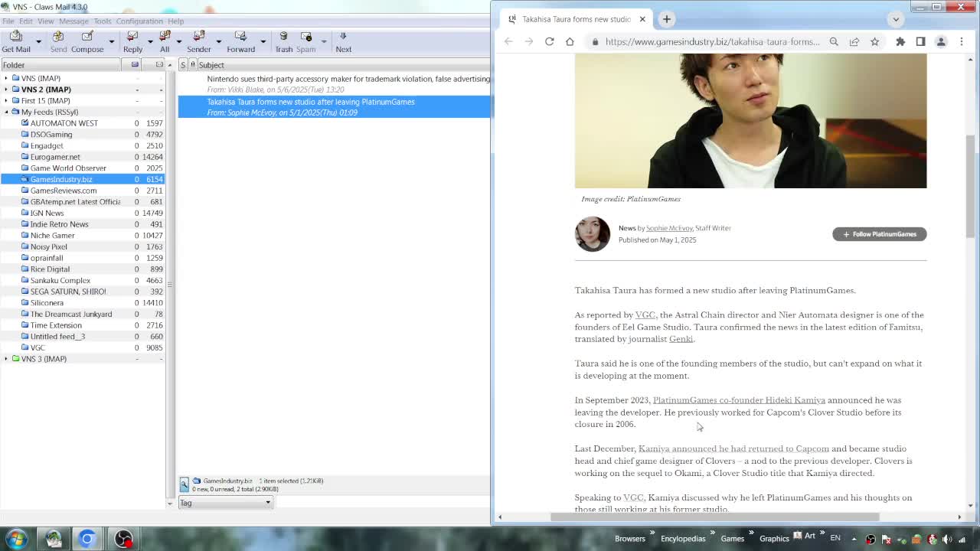Screen dimensions: 980x551
Task: Open the Compose dropdown arrow
Action: [111, 42]
